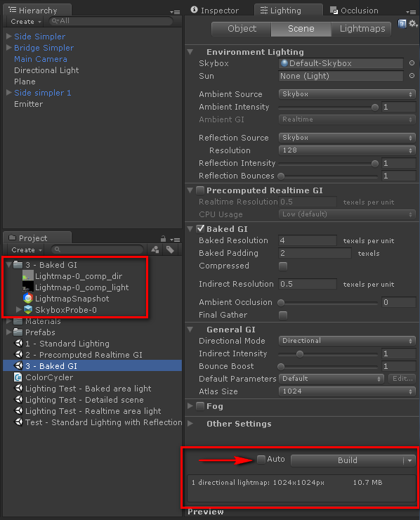Click Skybox object picker circle
Viewport: 420px width, 520px height.
tap(412, 63)
